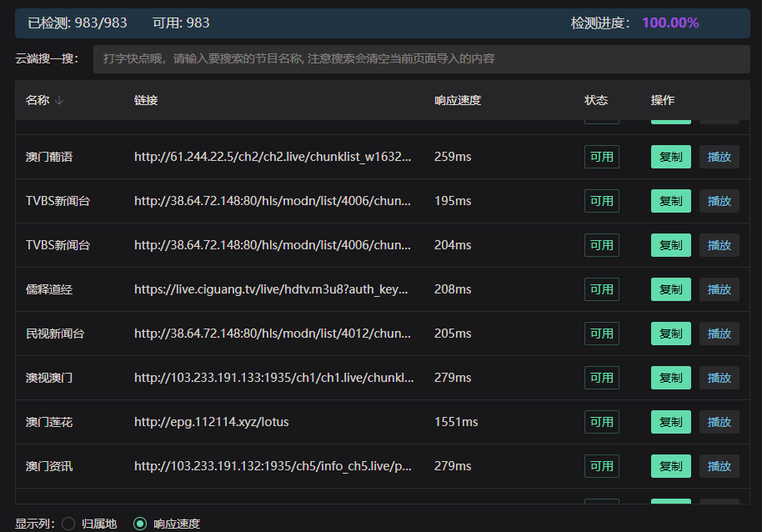Copy the 澳视澳门 channel link
Screen dimensions: 762x532
(670, 378)
